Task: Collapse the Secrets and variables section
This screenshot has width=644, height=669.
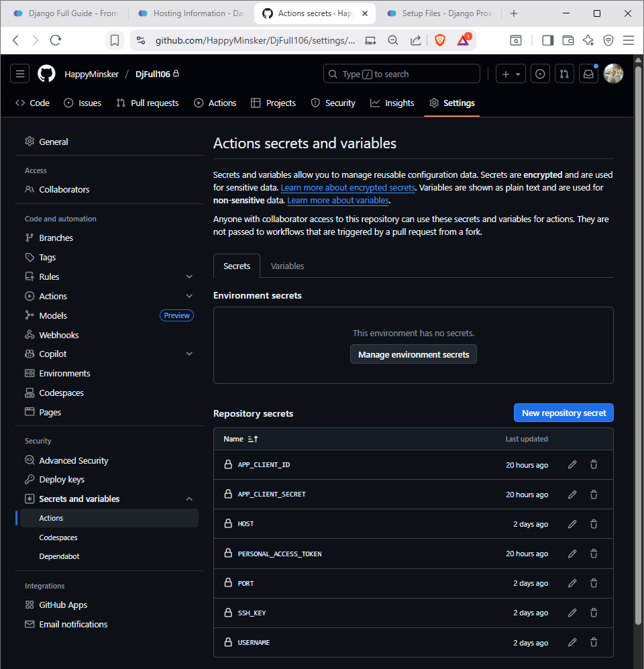Action: (189, 499)
